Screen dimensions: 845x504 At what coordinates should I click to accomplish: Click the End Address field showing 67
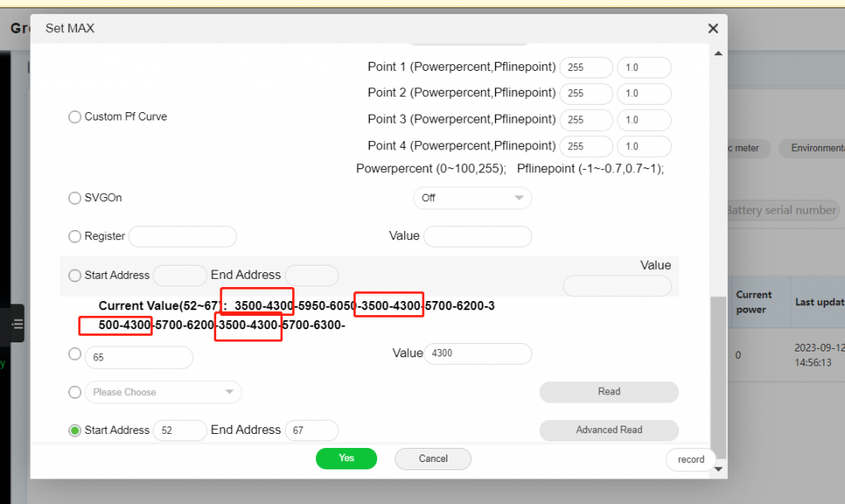pyautogui.click(x=311, y=431)
